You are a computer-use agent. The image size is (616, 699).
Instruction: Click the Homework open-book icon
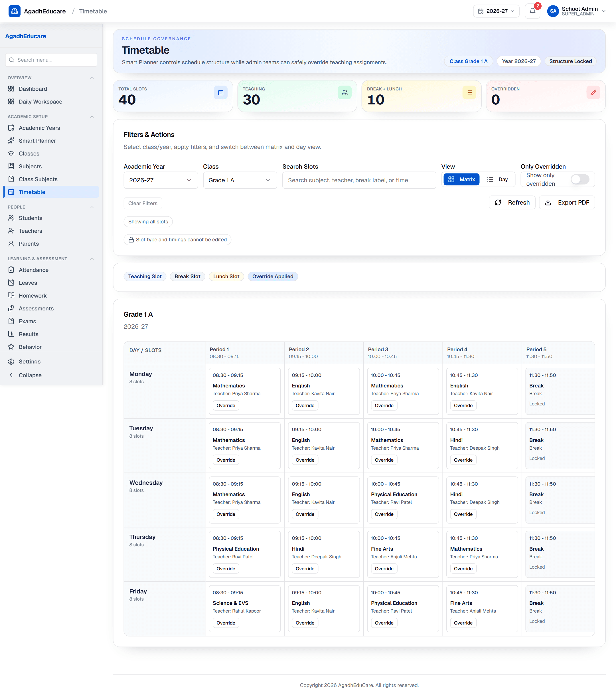point(11,296)
